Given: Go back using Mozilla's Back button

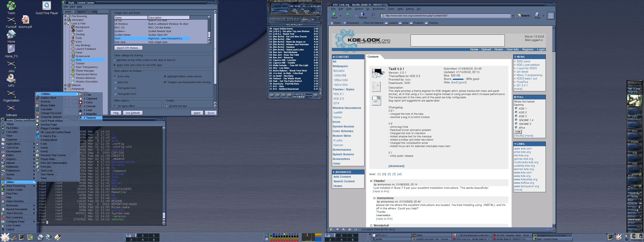Looking at the screenshot, I should click(x=334, y=16).
